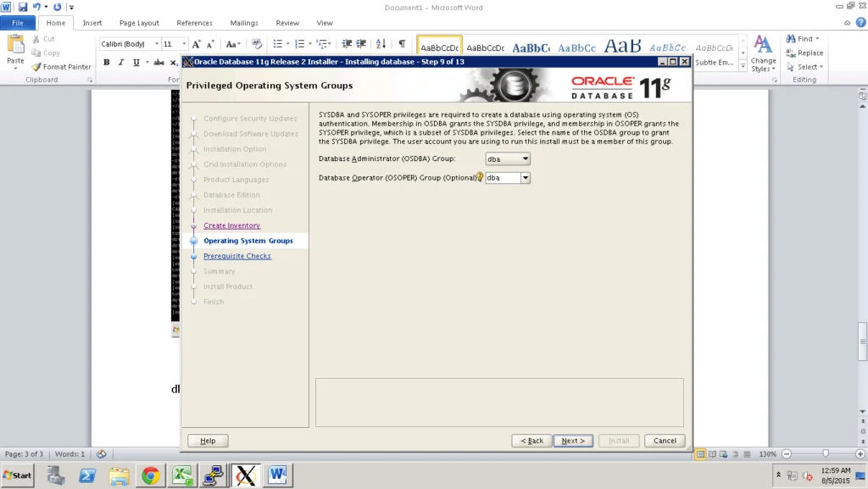Switch to the X server app on the taskbar
The height and width of the screenshot is (489, 868).
pyautogui.click(x=246, y=475)
